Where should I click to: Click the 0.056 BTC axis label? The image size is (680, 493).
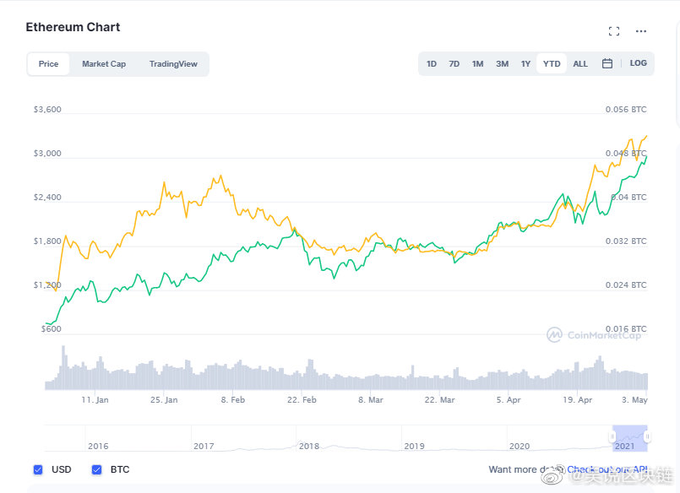pos(626,109)
